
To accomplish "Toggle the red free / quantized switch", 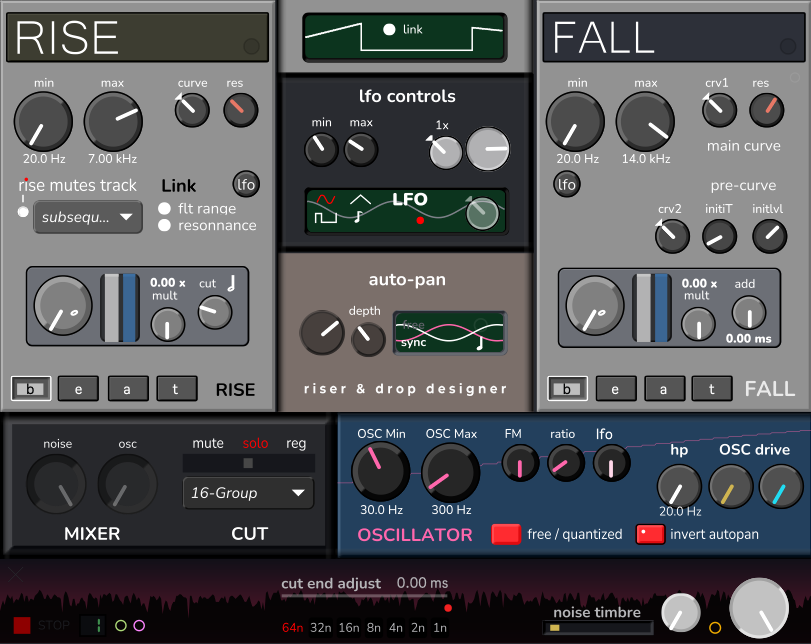I will (x=506, y=534).
